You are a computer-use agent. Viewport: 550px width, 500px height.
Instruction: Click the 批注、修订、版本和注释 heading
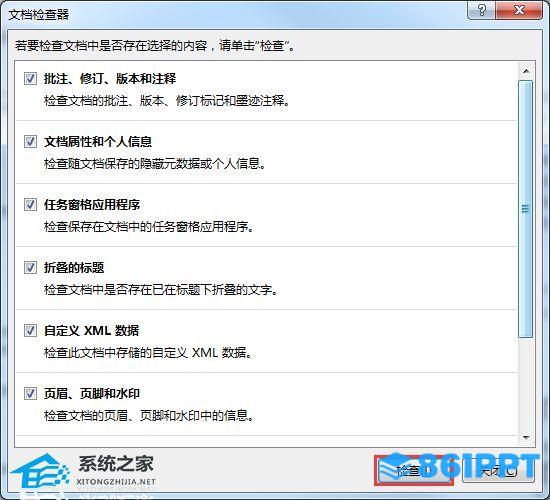(110, 79)
